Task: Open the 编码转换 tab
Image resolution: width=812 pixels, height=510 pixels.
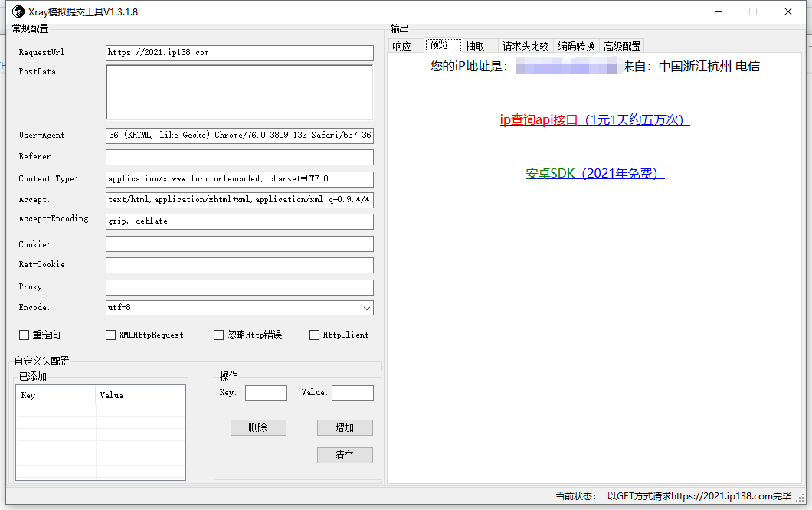Action: point(576,46)
